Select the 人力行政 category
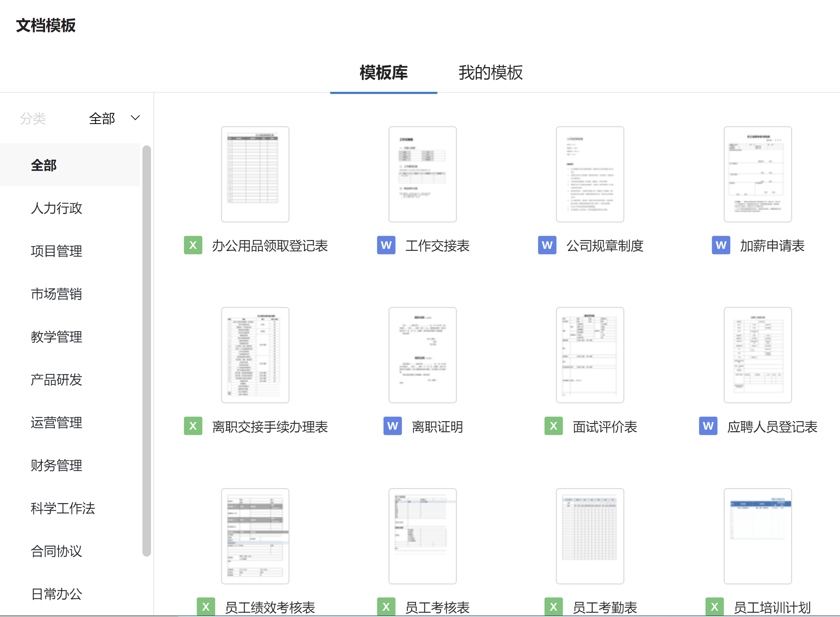840x617 pixels. click(70, 208)
